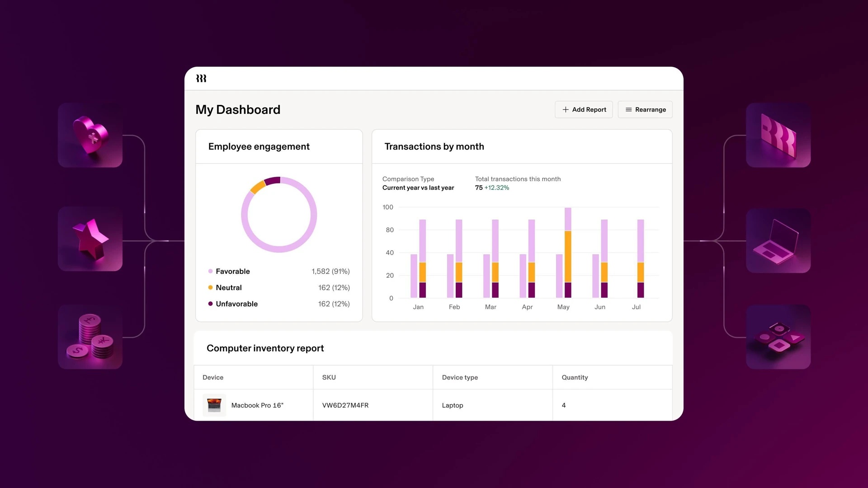
Task: Click the Macbook Pro 16" thumbnail
Action: (x=214, y=405)
